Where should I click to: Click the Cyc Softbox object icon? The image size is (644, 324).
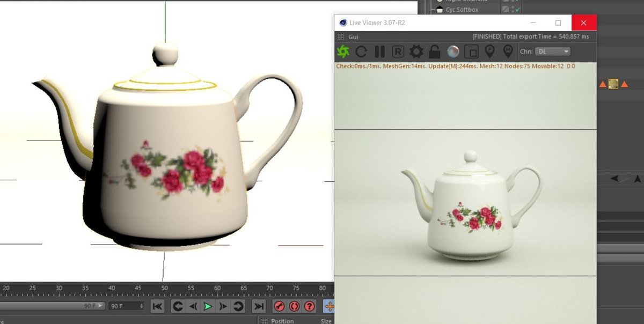click(439, 9)
